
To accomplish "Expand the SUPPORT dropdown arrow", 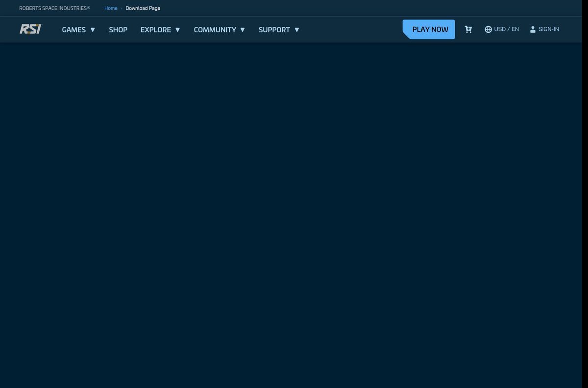I will 296,30.
